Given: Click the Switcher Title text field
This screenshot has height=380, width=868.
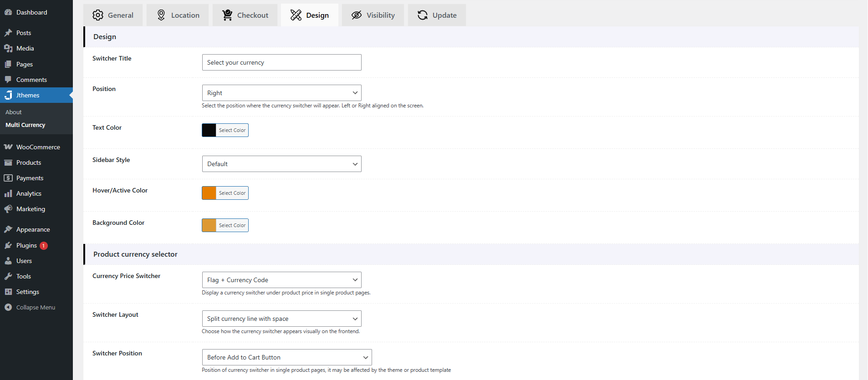Looking at the screenshot, I should [x=281, y=62].
